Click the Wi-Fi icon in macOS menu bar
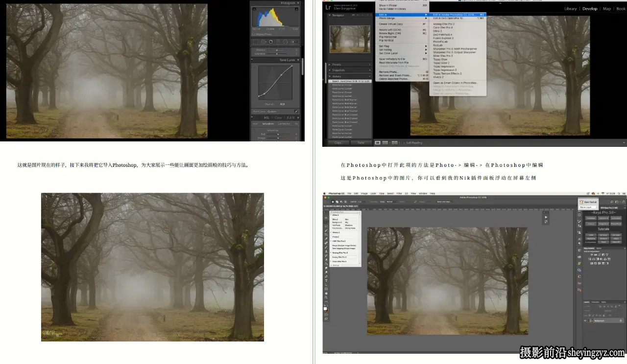 click(x=603, y=193)
